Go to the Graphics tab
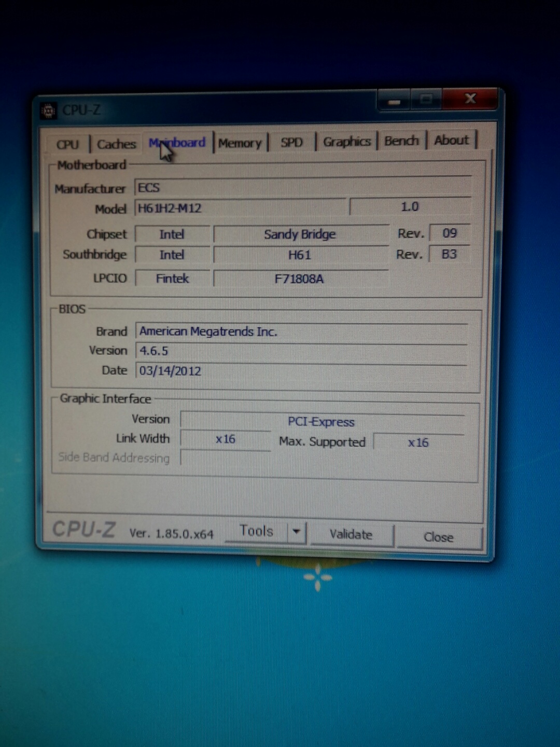Viewport: 560px width, 747px height. coord(347,141)
